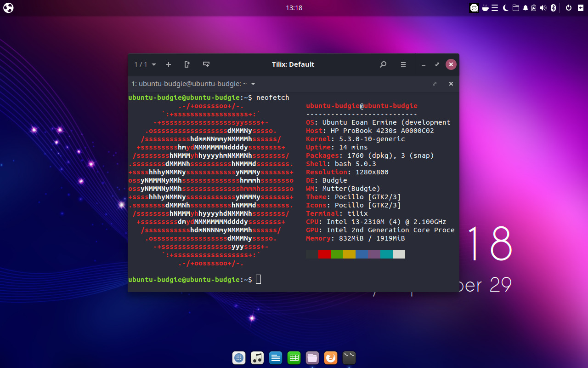This screenshot has height=368, width=588.
Task: Open the session switcher 1 / 1 dropdown
Action: 145,64
